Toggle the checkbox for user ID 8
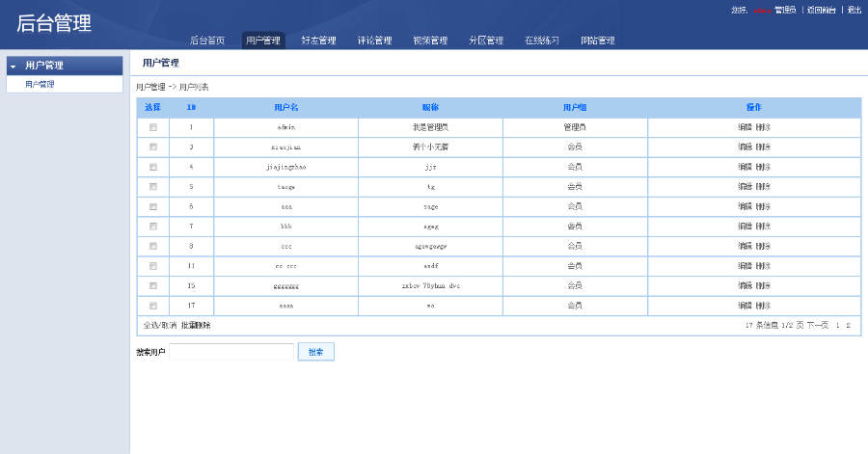 point(153,246)
